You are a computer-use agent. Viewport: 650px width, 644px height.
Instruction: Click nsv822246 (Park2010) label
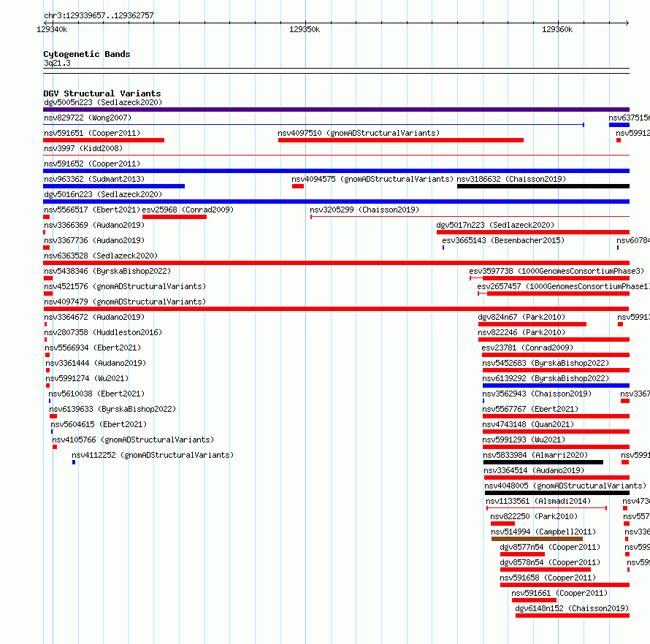pyautogui.click(x=521, y=332)
